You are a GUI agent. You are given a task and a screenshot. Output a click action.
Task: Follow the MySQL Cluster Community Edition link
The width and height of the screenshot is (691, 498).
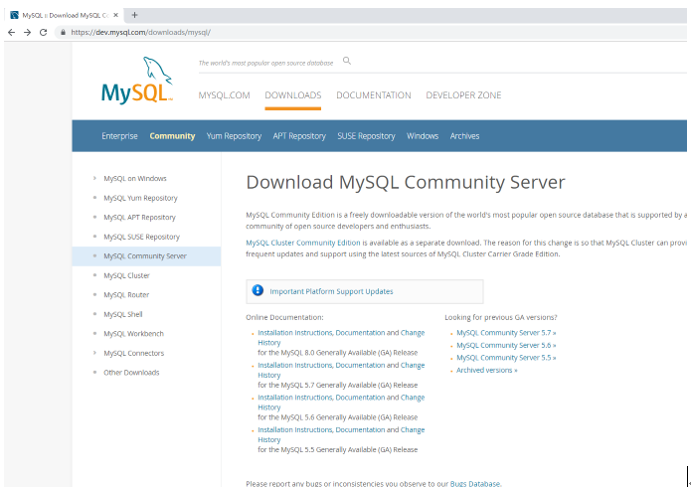pos(303,243)
